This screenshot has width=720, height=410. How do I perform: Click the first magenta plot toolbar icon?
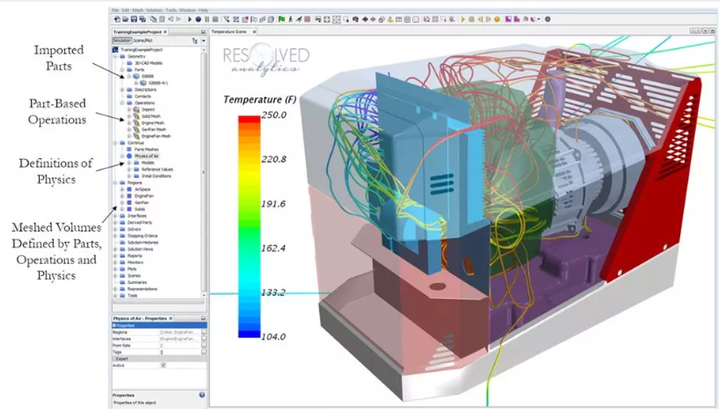pyautogui.click(x=508, y=19)
